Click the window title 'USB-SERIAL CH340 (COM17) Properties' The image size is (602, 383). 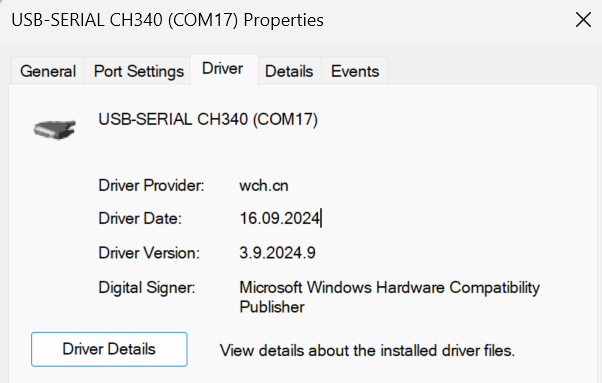167,20
